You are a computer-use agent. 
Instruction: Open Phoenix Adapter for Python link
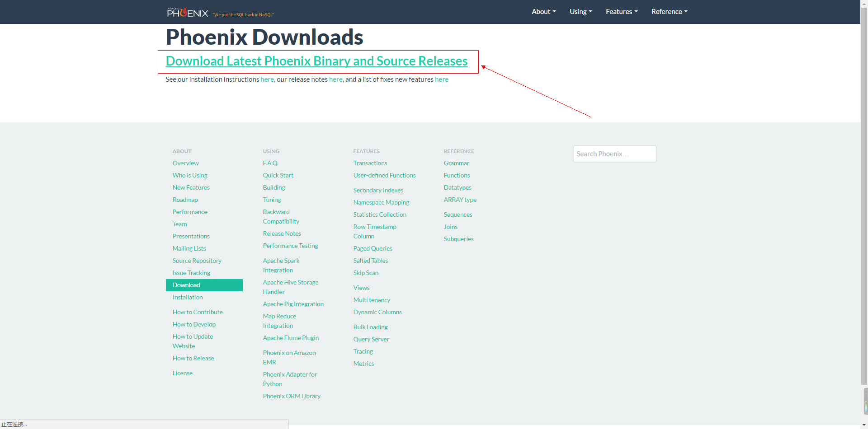pos(290,379)
